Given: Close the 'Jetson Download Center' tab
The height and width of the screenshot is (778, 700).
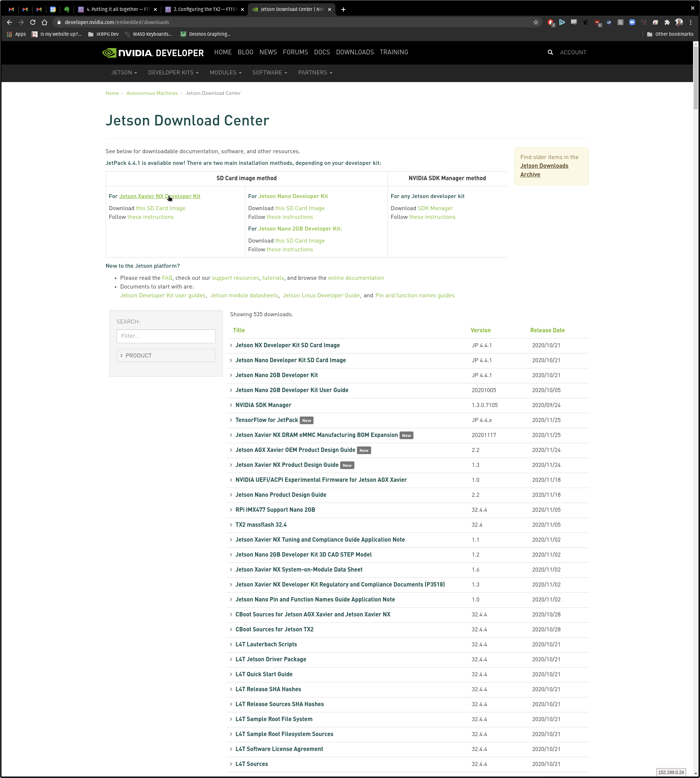Looking at the screenshot, I should coord(329,9).
